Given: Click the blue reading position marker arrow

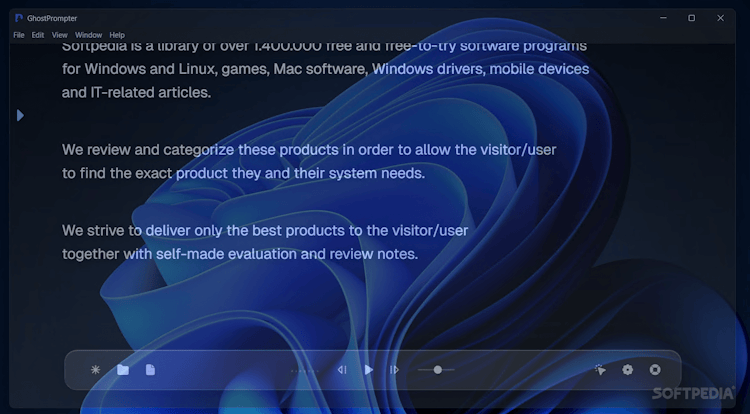Looking at the screenshot, I should [20, 115].
